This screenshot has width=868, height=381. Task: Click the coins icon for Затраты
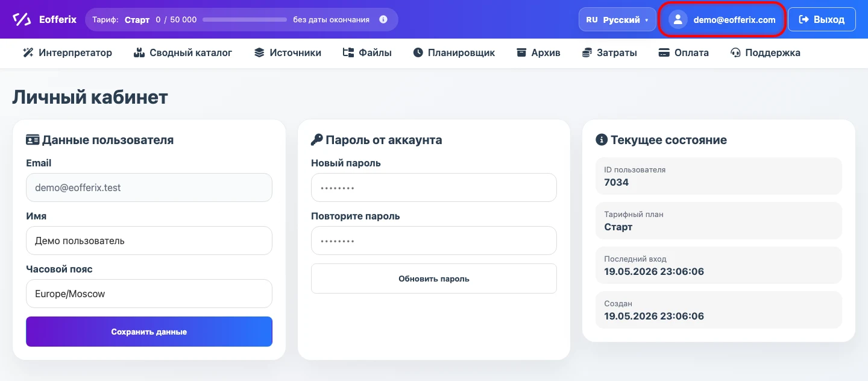pos(587,52)
